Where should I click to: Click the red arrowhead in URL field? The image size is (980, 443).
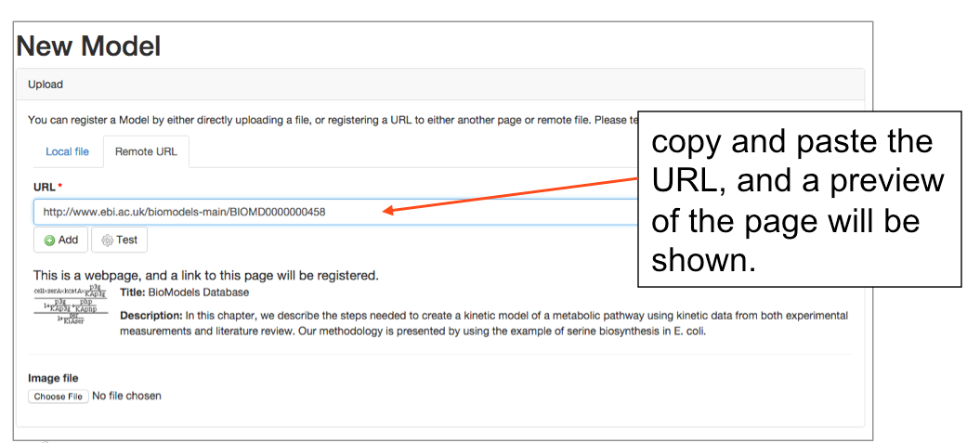(x=391, y=211)
